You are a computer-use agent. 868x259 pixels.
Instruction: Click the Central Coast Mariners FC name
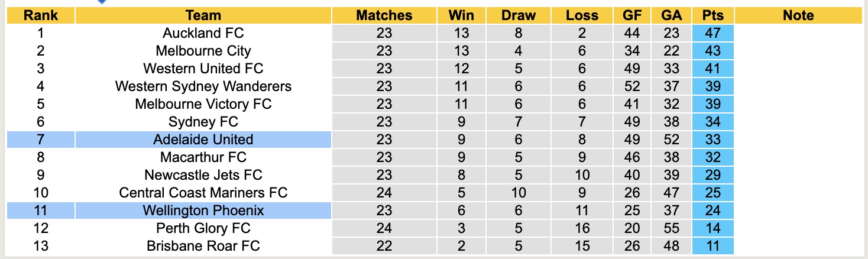(203, 193)
